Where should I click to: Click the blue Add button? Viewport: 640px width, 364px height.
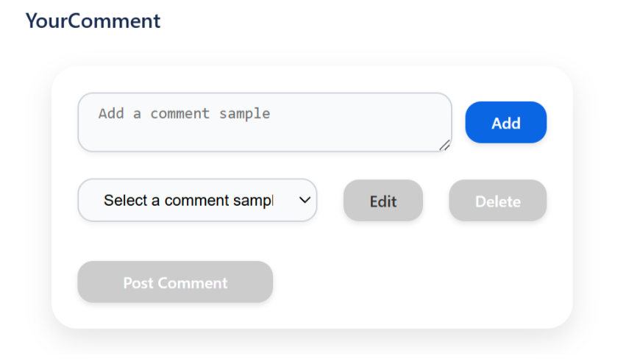point(505,123)
